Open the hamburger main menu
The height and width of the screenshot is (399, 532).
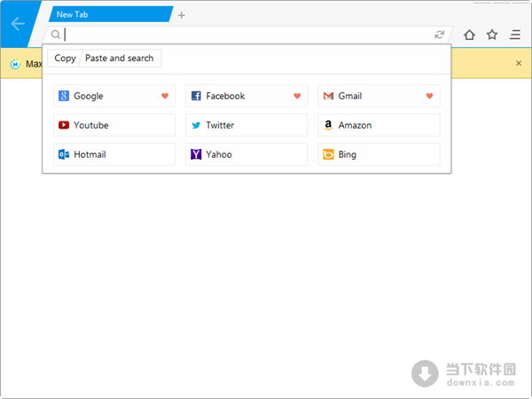point(515,35)
